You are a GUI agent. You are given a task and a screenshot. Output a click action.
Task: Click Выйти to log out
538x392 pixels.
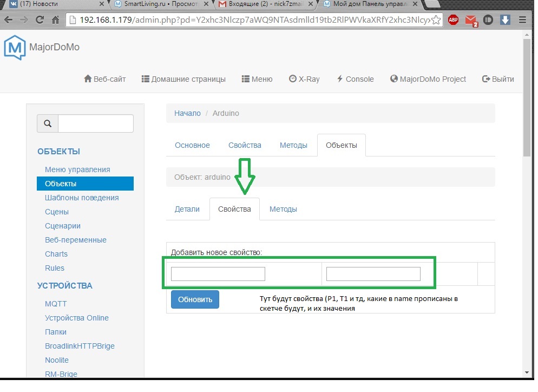click(498, 79)
